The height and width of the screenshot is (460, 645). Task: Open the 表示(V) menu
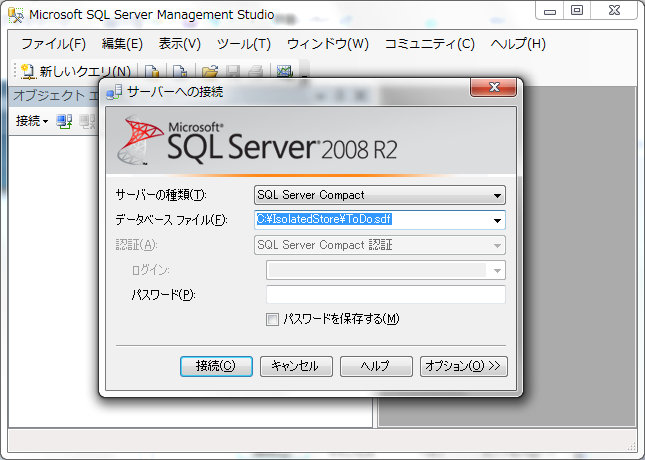[x=180, y=44]
